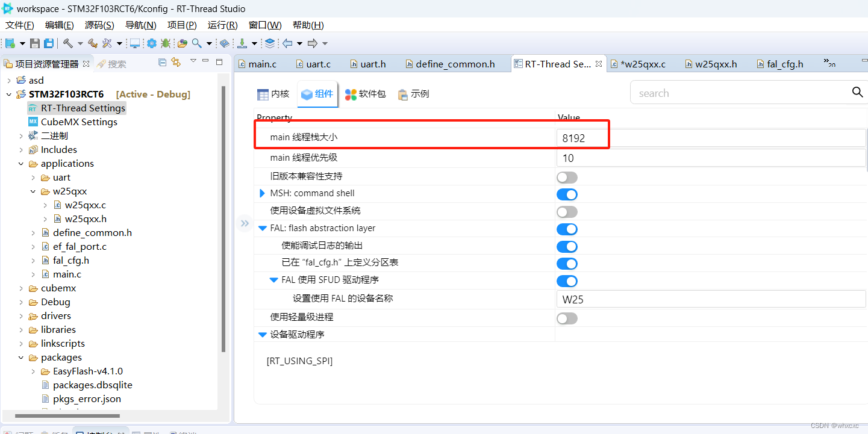Select RT-Thread Settings in the project tree
868x434 pixels.
pos(82,108)
